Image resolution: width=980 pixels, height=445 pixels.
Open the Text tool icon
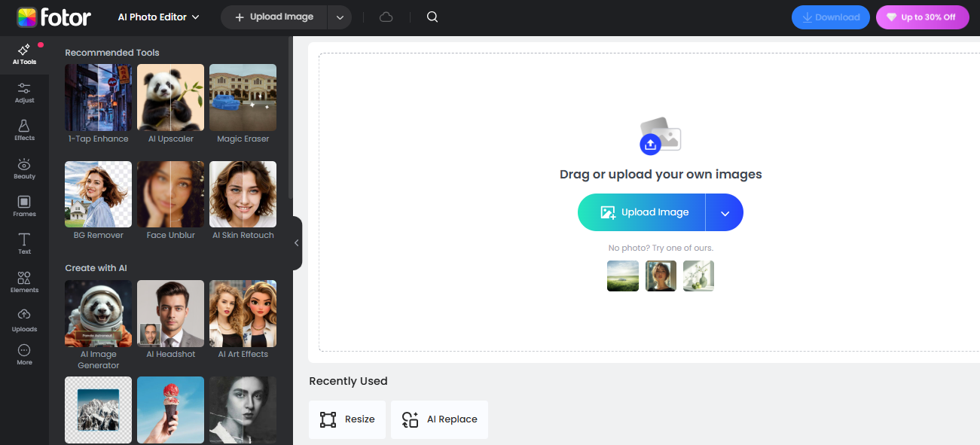coord(23,241)
